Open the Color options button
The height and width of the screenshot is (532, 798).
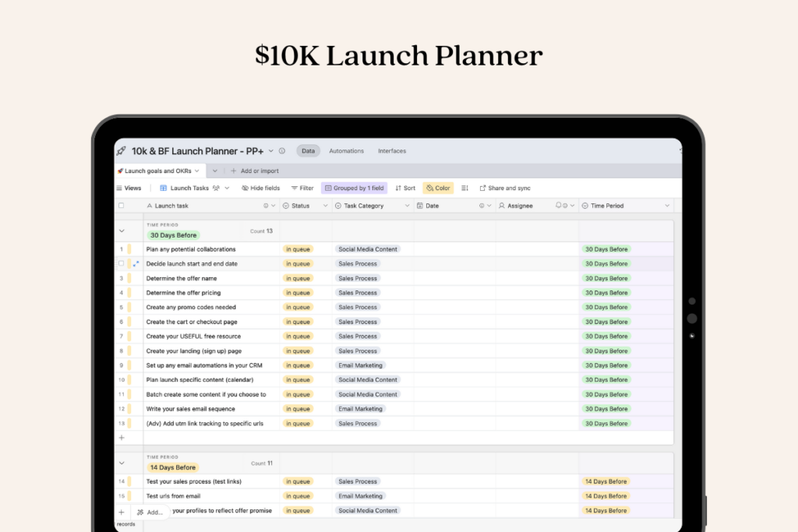coord(438,188)
